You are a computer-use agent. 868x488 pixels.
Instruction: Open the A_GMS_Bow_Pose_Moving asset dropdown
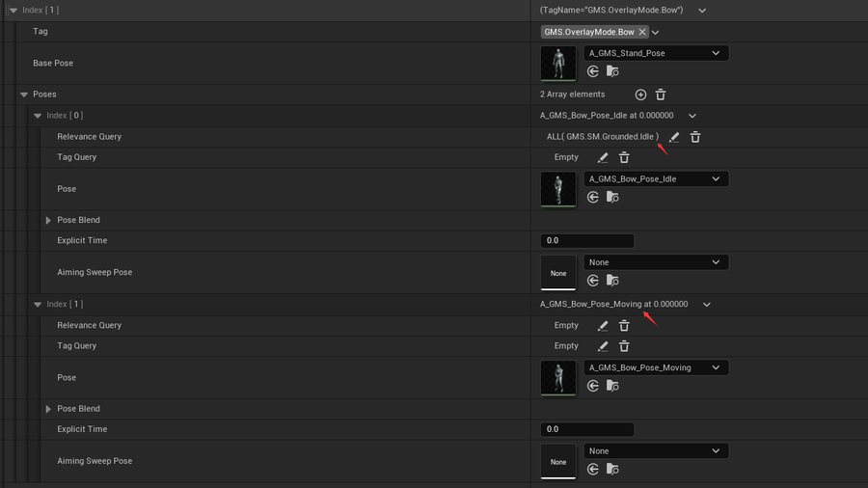(656, 367)
